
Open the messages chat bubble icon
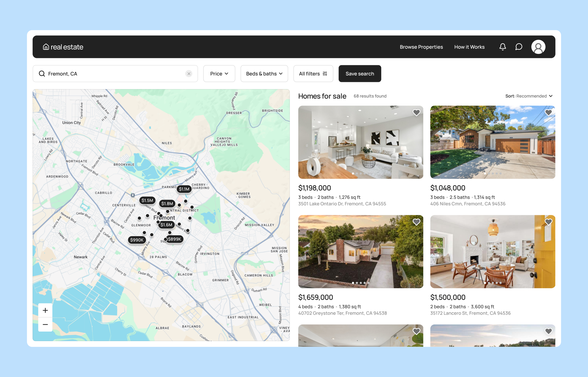(519, 47)
